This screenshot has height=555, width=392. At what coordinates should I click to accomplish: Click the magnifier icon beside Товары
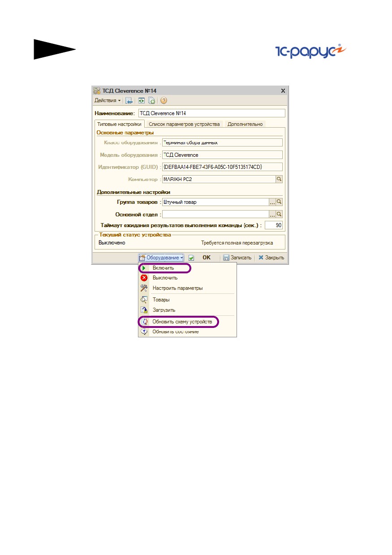point(144,300)
